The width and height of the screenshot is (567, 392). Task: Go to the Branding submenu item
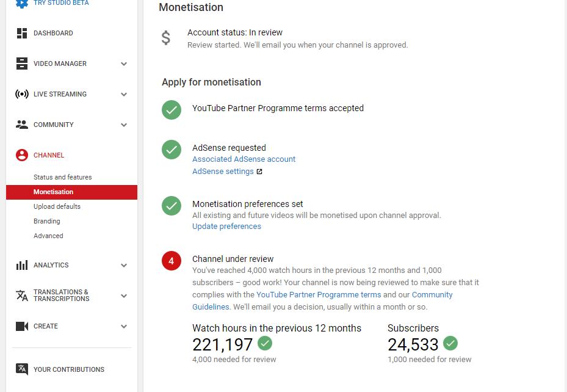point(46,221)
